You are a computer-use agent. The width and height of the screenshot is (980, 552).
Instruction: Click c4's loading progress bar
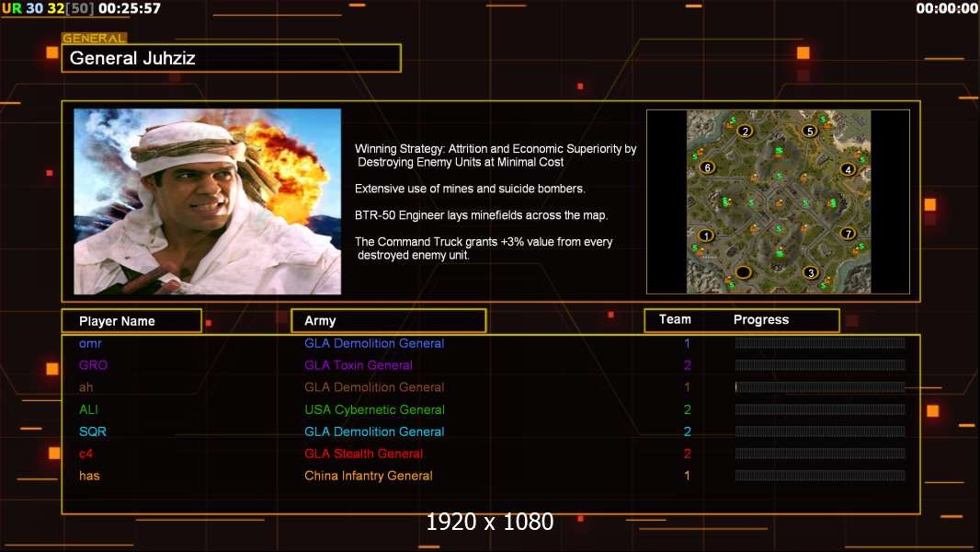tap(820, 454)
